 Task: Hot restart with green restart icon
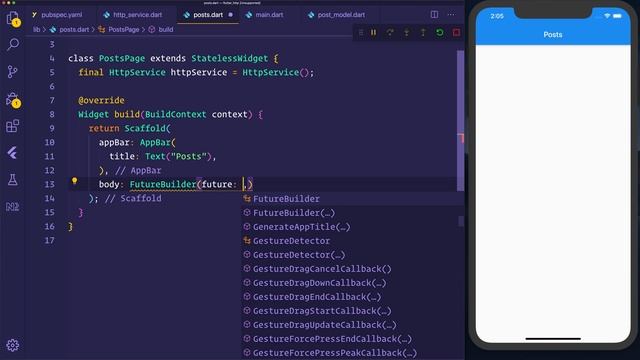[x=440, y=33]
